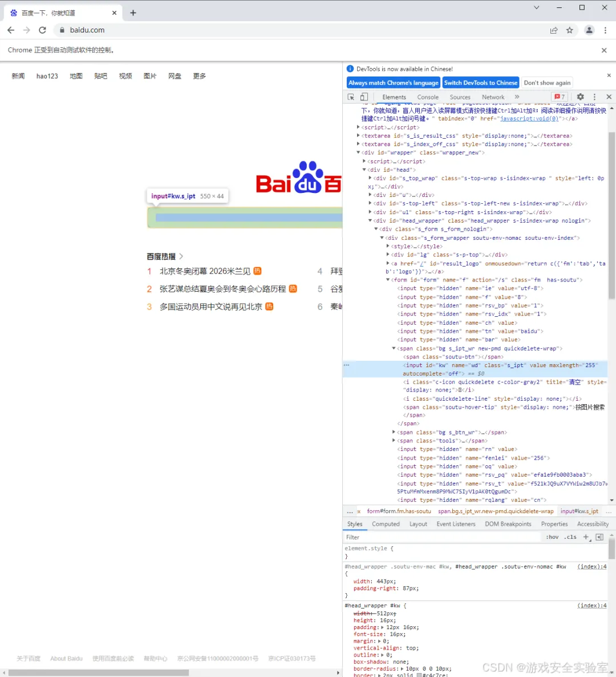The height and width of the screenshot is (677, 616).
Task: Dismiss the DevTools language notice
Action: pyautogui.click(x=609, y=75)
